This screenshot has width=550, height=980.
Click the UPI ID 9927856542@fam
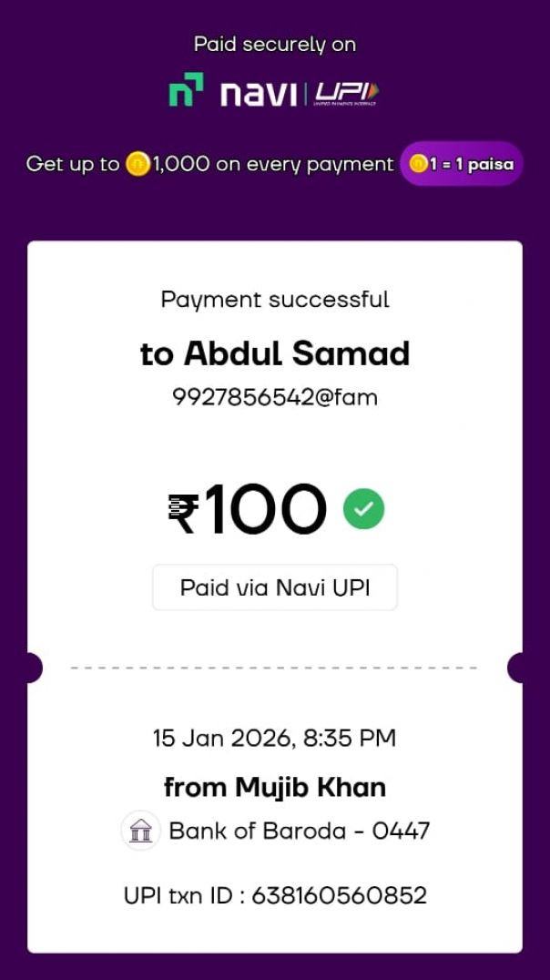(275, 397)
